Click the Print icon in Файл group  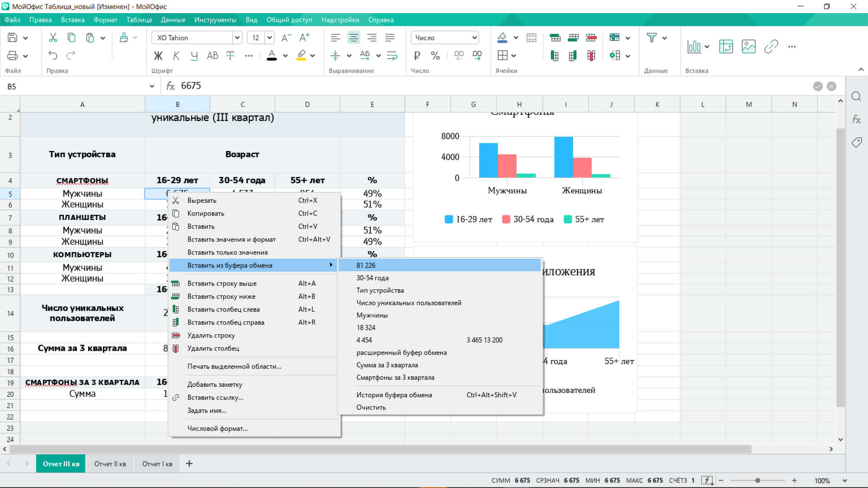click(13, 56)
